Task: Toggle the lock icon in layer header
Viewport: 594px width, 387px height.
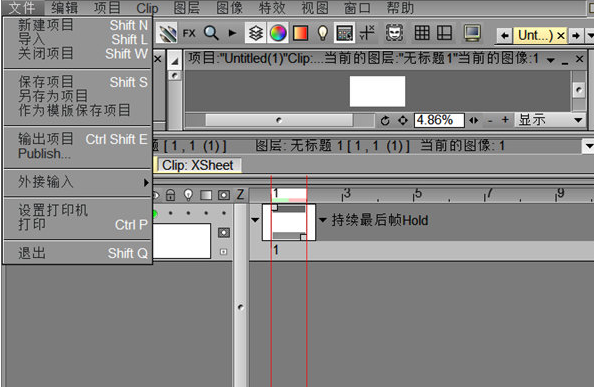Action: (x=170, y=195)
